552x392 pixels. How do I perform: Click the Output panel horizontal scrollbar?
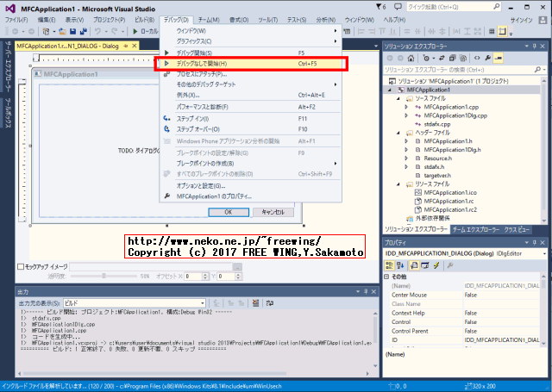click(x=193, y=373)
